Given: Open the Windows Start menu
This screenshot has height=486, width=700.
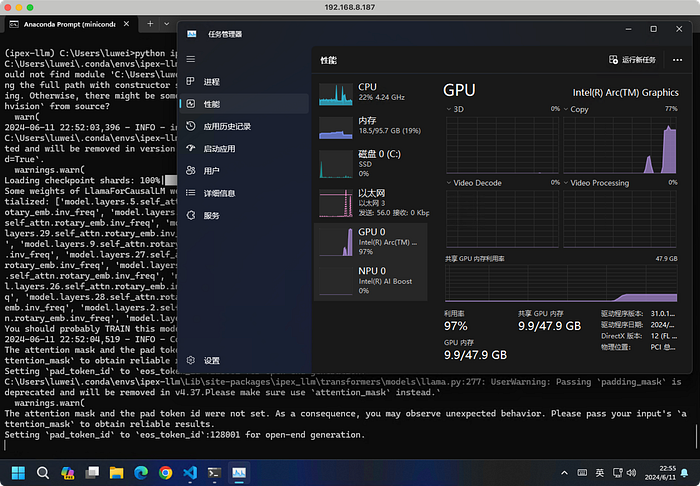Looking at the screenshot, I should pyautogui.click(x=18, y=473).
